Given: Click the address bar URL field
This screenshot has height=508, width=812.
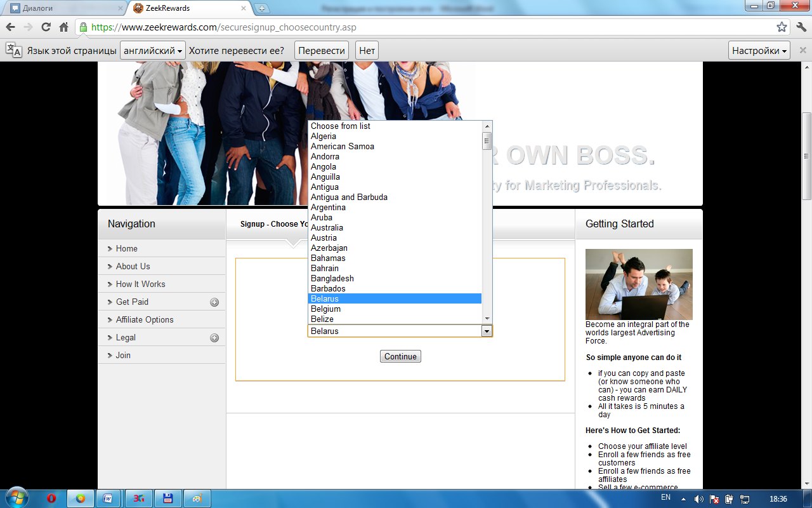Looking at the screenshot, I should pyautogui.click(x=431, y=27).
